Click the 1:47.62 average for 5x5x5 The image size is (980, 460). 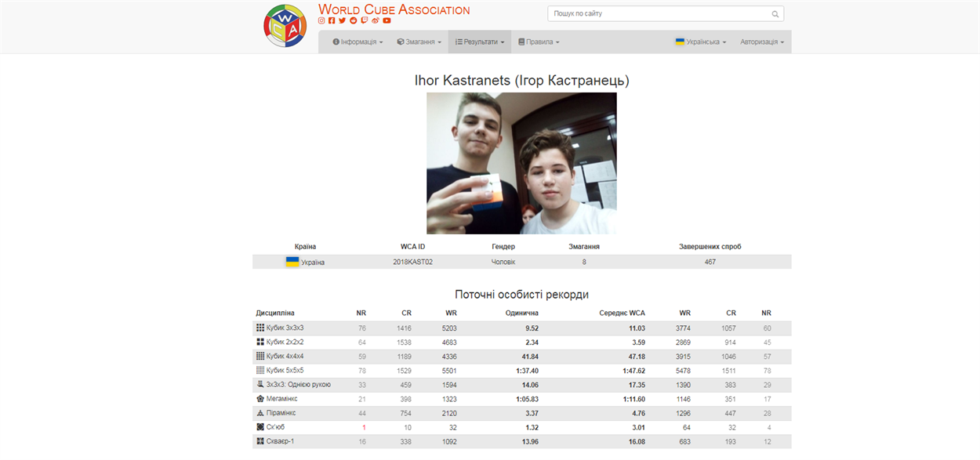[633, 370]
